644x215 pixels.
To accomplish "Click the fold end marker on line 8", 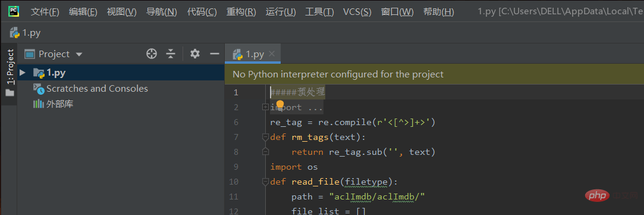I will [x=265, y=152].
